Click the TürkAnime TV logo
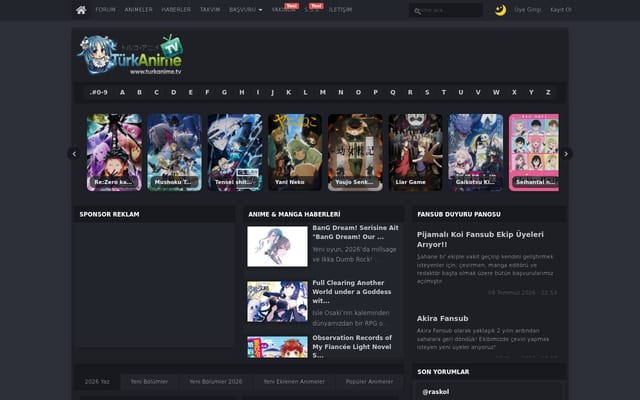The height and width of the screenshot is (400, 640). [x=131, y=55]
